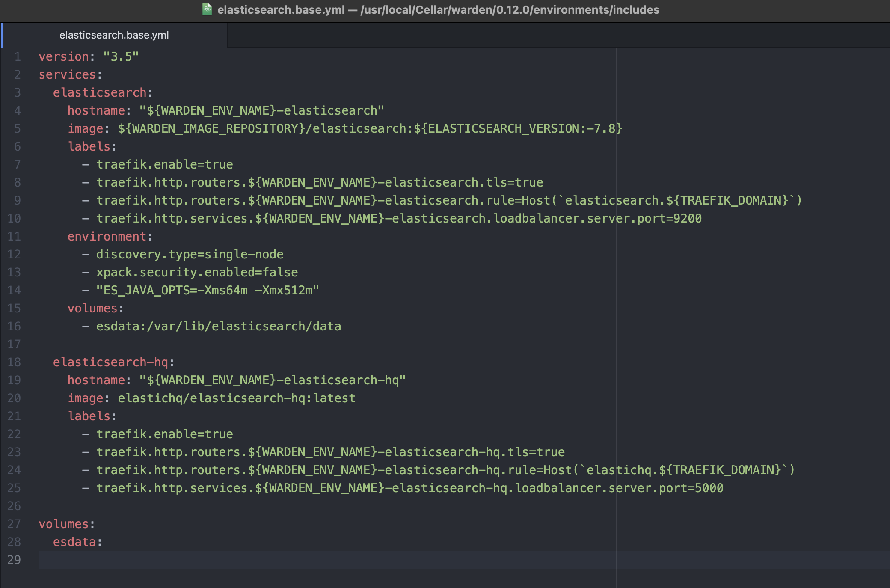Click the hostname key on line 4
Image resolution: width=890 pixels, height=588 pixels.
[96, 110]
